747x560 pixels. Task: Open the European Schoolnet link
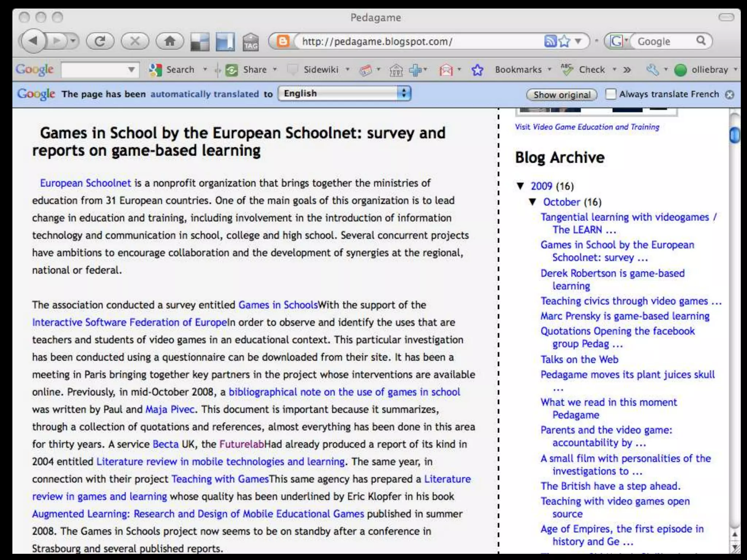[85, 183]
